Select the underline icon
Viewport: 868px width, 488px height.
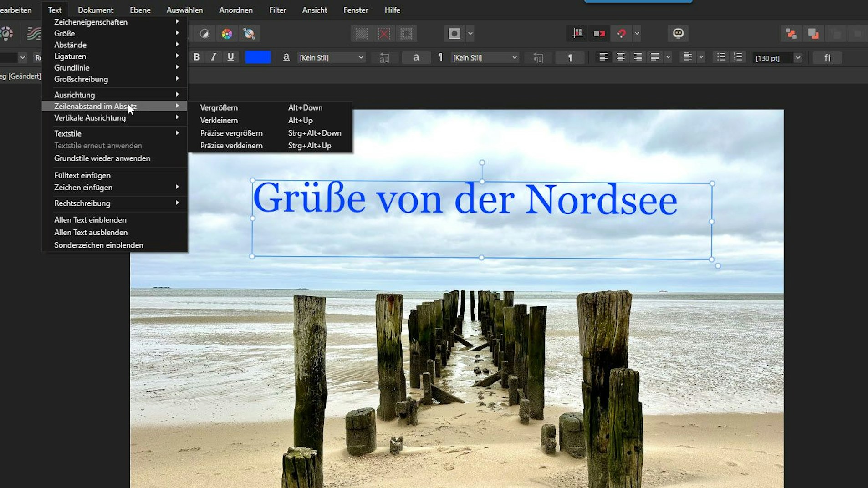(230, 57)
